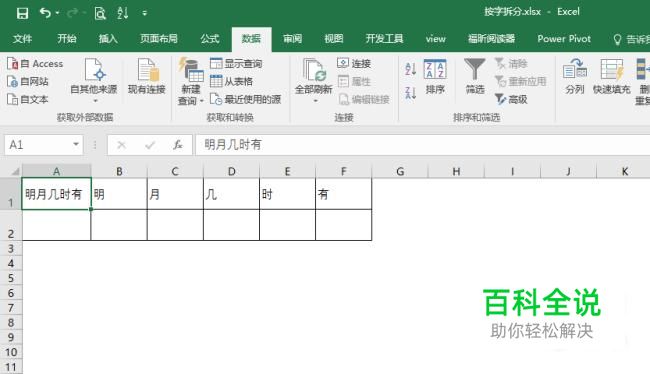
Task: Select column B header
Action: pyautogui.click(x=119, y=171)
